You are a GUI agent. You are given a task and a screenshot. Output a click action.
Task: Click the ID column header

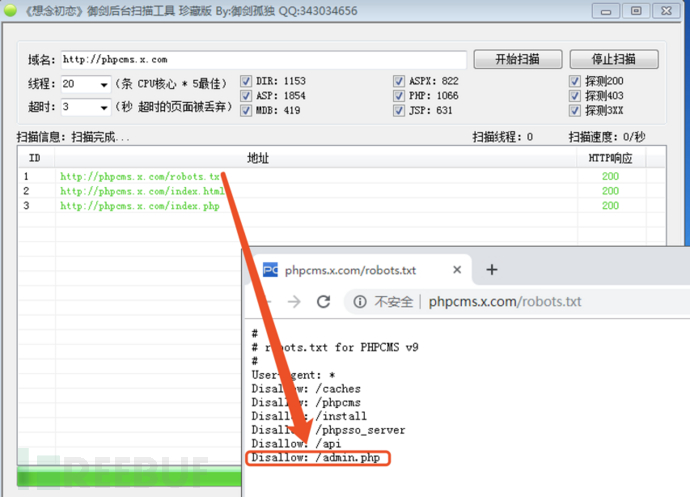36,158
